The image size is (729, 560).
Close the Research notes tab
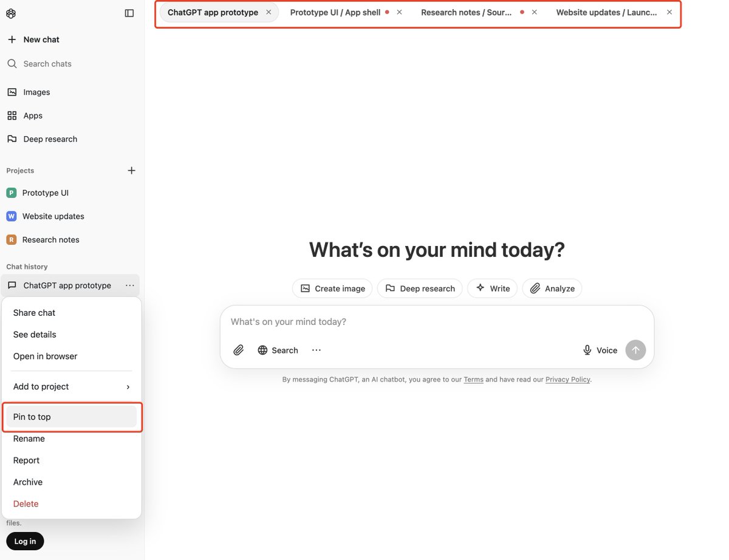coord(534,12)
